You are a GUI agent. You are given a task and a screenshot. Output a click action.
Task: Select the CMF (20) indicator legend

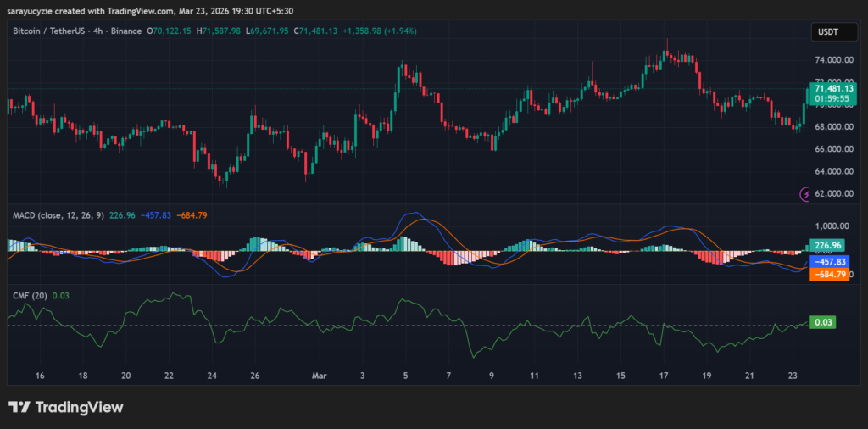pyautogui.click(x=30, y=295)
